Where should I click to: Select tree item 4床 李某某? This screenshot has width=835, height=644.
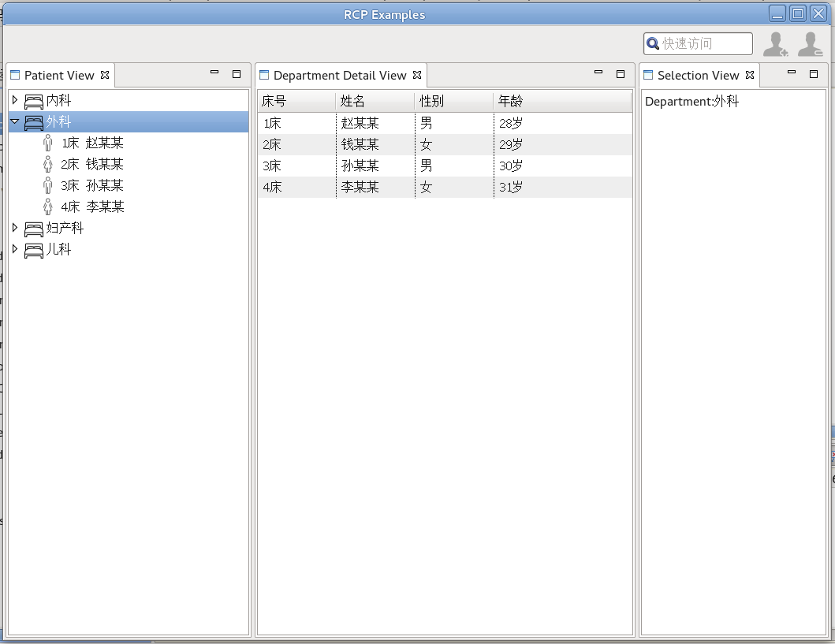tap(93, 207)
